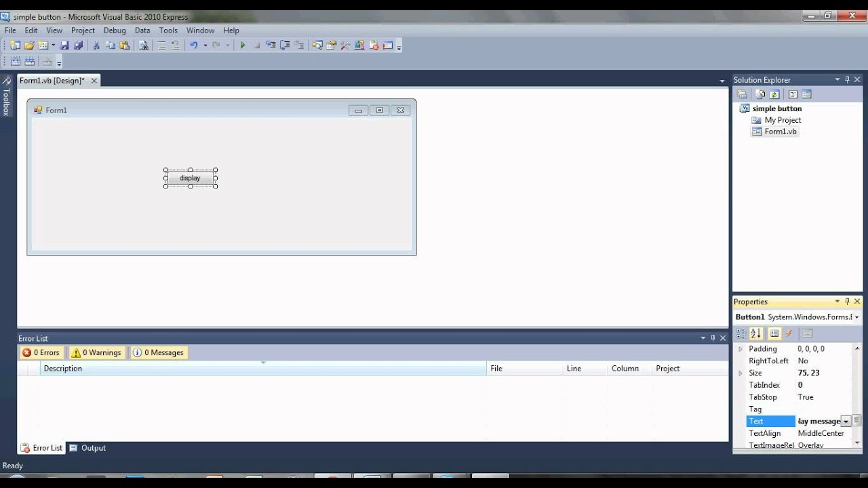Open Solution Explorer window position dropdown
868x488 pixels.
pyautogui.click(x=837, y=79)
